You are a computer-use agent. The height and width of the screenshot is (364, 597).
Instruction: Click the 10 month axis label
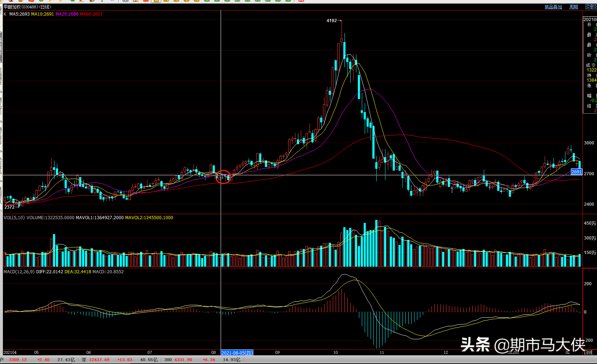point(335,352)
